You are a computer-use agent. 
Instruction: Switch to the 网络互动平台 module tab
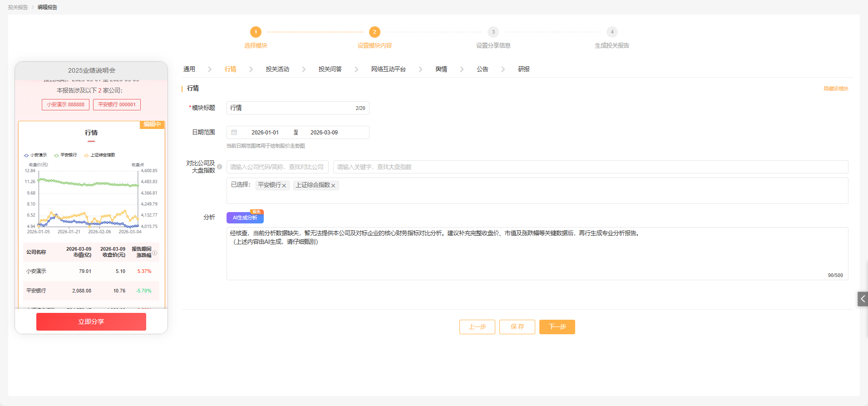(388, 69)
